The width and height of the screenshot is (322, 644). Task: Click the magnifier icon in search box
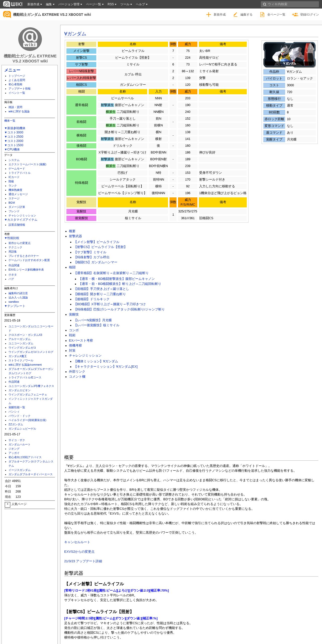click(265, 4)
